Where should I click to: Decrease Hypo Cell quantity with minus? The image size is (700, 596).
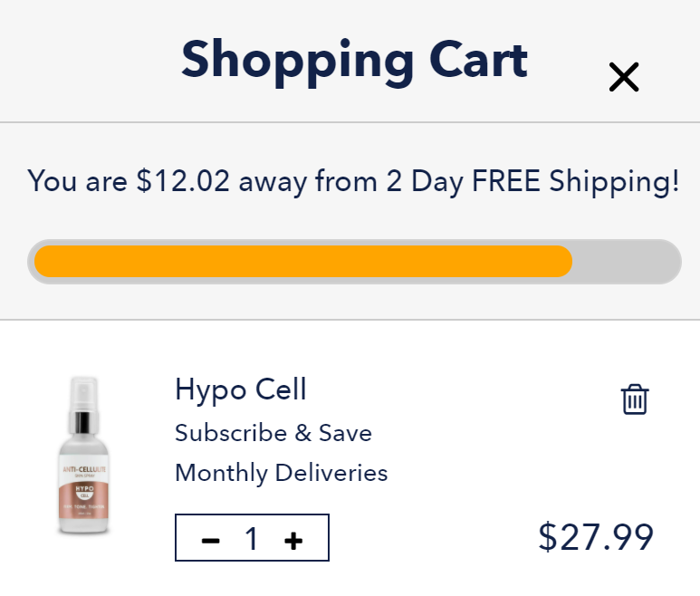point(210,541)
